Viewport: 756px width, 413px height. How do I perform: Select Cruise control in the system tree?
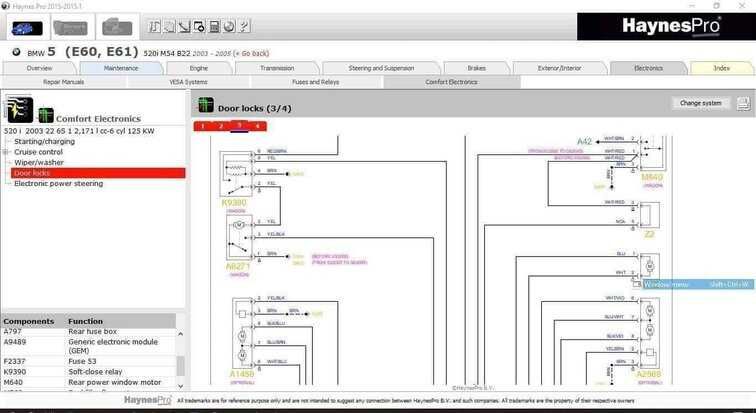pos(39,152)
